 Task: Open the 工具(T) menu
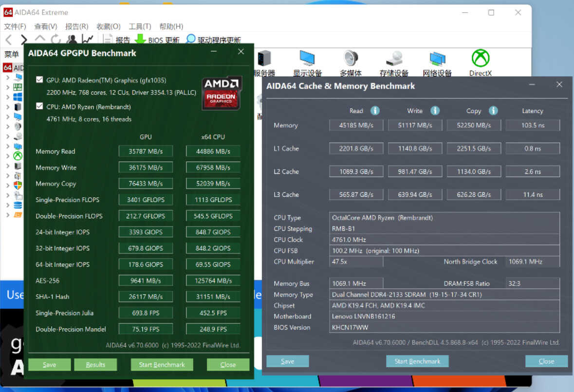point(140,26)
